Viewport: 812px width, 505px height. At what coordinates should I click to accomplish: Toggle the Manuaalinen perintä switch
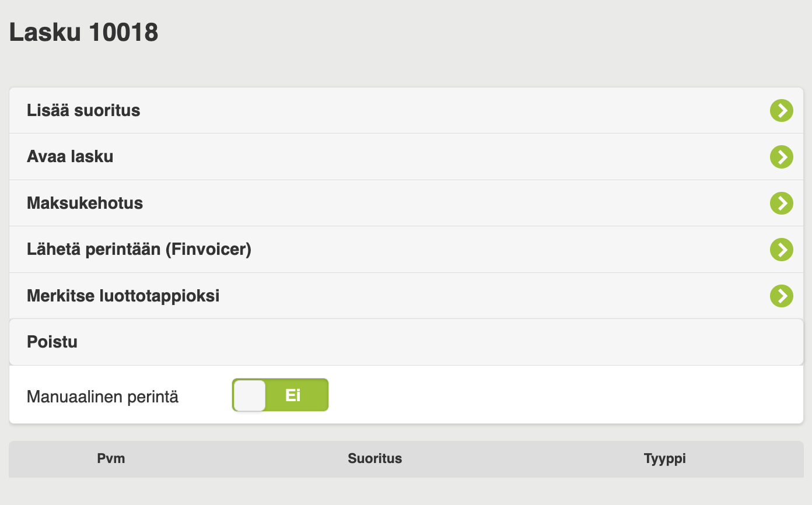(280, 395)
